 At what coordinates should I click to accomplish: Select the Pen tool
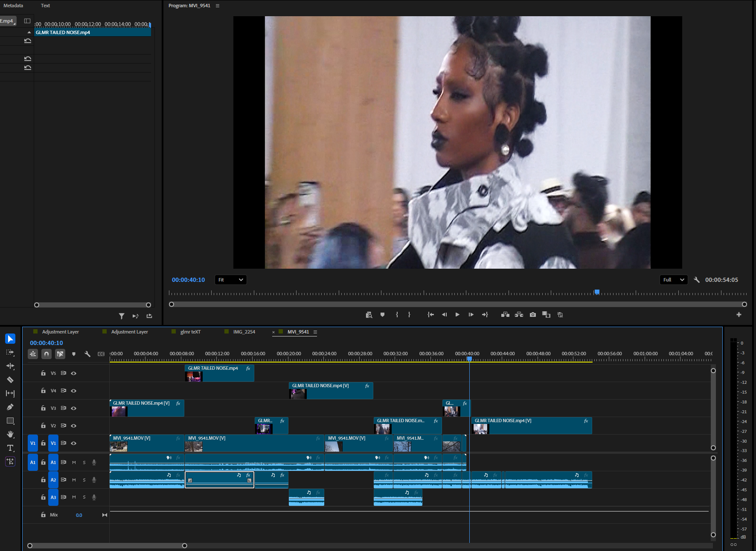click(10, 407)
